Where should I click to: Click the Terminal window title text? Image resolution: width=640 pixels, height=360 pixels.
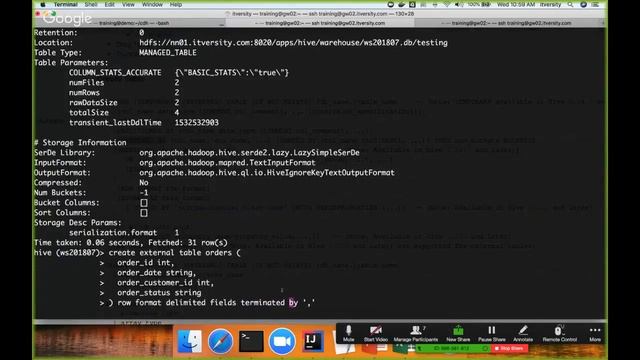[x=323, y=14]
